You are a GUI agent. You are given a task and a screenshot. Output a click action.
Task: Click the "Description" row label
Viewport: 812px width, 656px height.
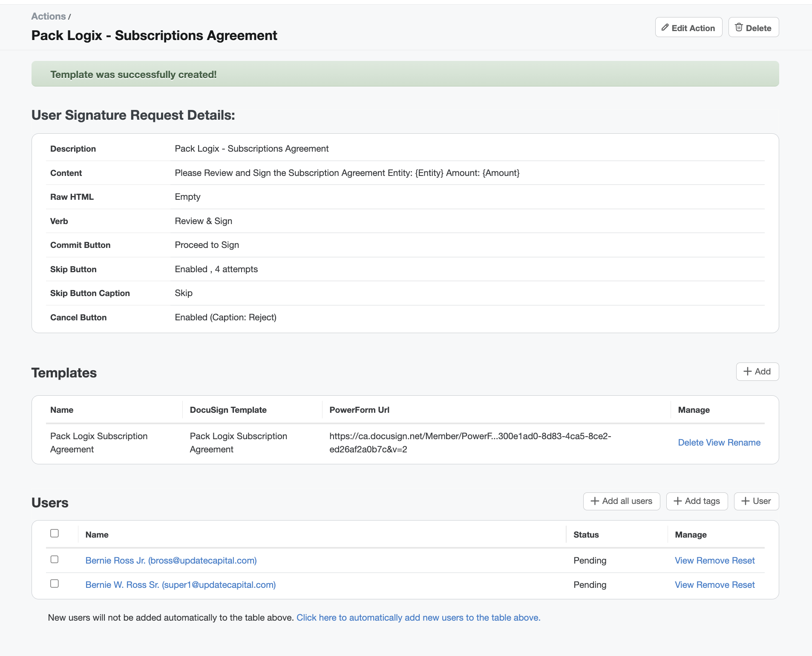tap(73, 149)
